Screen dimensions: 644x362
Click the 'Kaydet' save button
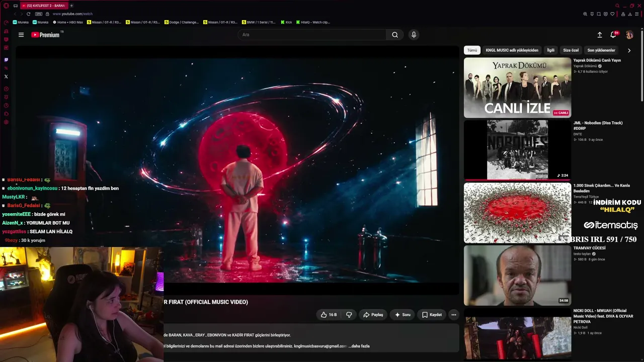pyautogui.click(x=432, y=315)
